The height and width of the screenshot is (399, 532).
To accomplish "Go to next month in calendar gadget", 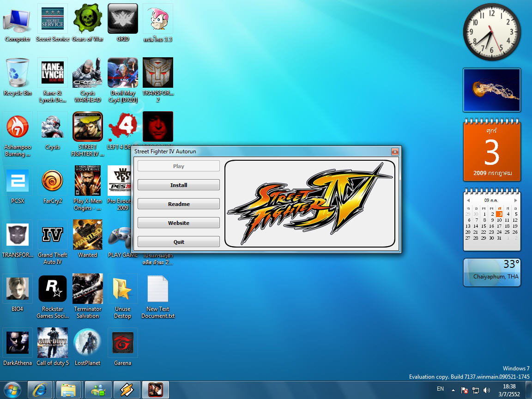I will (516, 200).
